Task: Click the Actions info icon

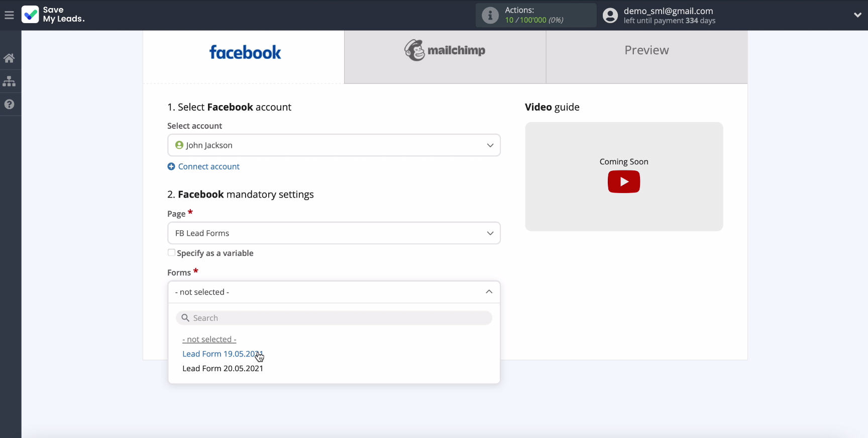Action: (490, 15)
